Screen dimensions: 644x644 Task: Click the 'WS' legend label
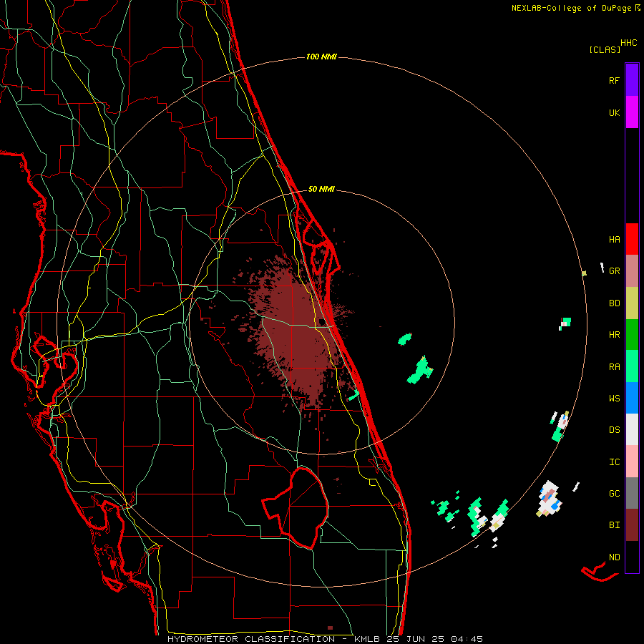pos(614,398)
